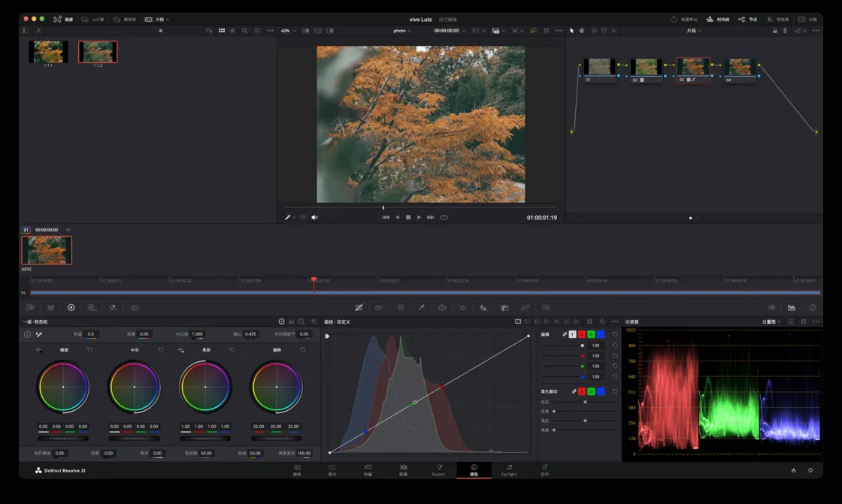
Task: Adjust the red curve intensity slider
Action: coord(563,356)
